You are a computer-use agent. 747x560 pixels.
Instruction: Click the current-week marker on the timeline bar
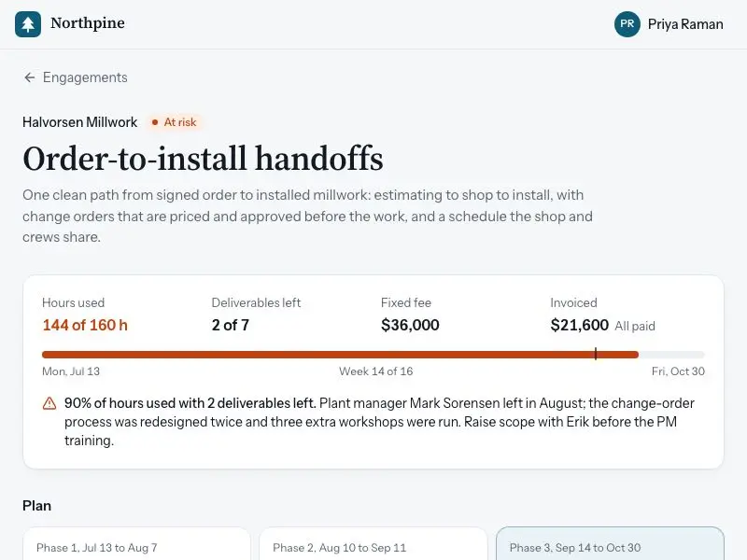click(596, 354)
